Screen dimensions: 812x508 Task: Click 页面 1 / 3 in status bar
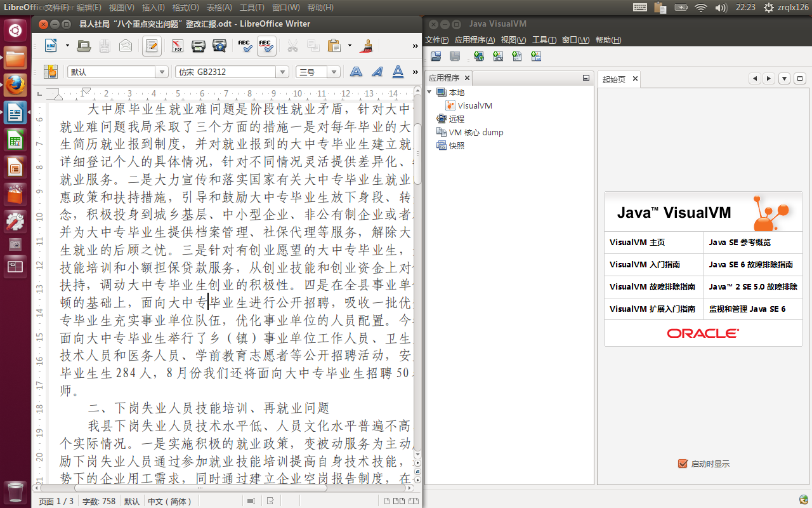click(x=56, y=501)
